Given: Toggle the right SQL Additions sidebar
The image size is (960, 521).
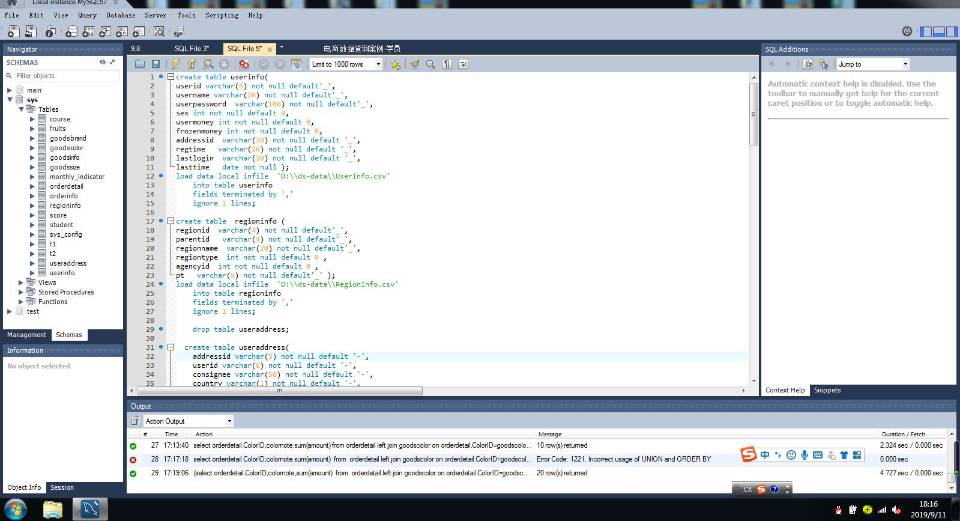Looking at the screenshot, I should [951, 31].
